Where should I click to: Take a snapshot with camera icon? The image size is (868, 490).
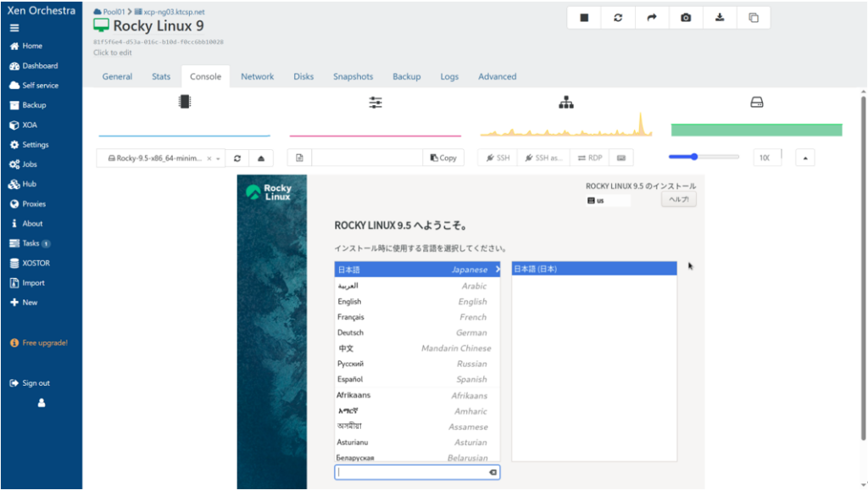coord(686,18)
